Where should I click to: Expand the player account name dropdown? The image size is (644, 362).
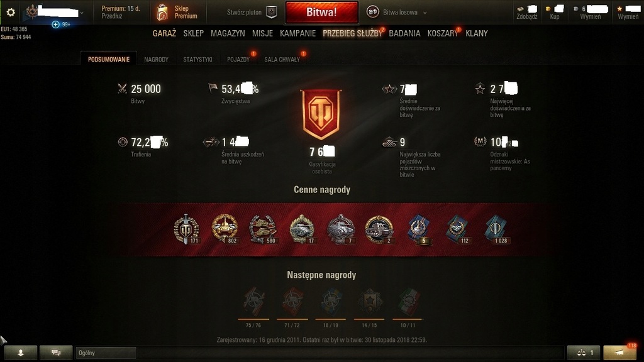82,13
